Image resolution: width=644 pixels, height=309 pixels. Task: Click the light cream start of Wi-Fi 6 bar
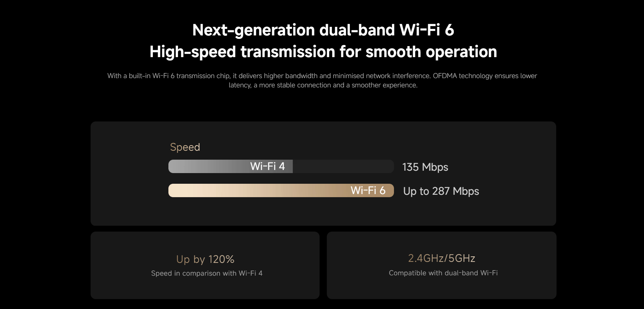[x=186, y=190]
